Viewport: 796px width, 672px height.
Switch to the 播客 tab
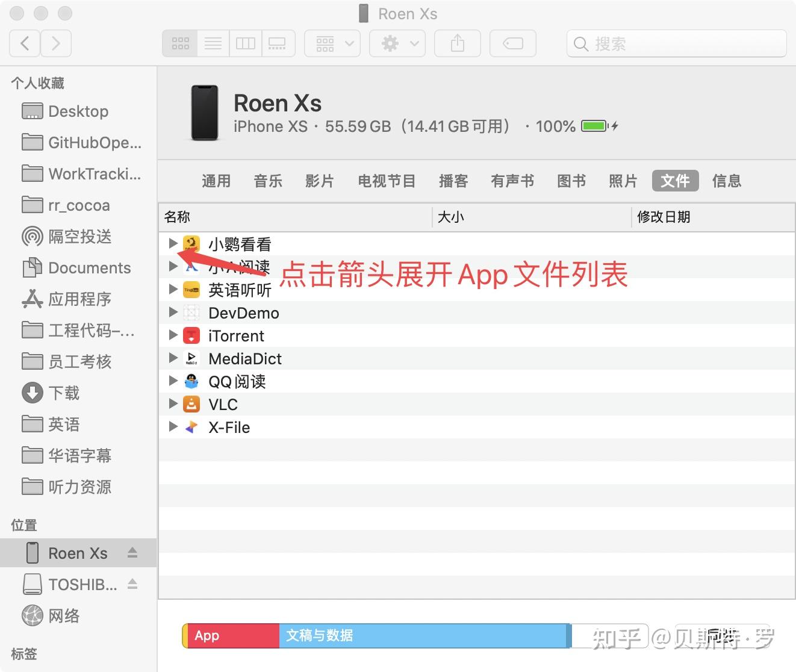pyautogui.click(x=453, y=181)
